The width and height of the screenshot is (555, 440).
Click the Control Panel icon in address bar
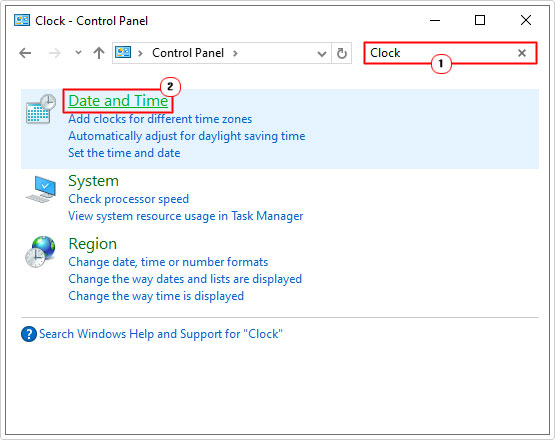pos(123,53)
